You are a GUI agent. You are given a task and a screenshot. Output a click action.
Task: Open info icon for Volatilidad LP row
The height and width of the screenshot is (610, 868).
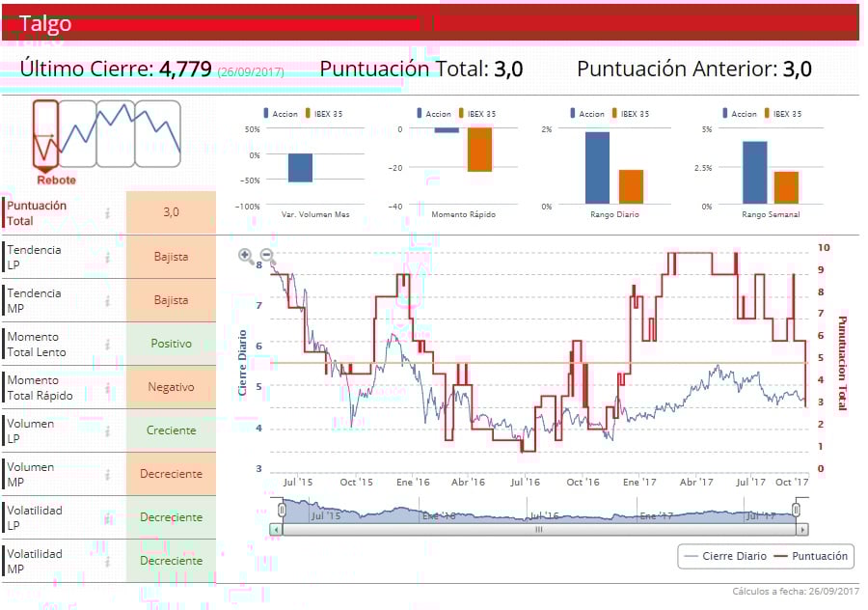click(108, 518)
